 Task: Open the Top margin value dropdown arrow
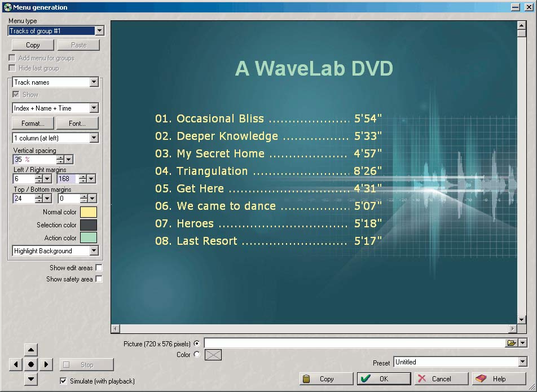click(47, 199)
